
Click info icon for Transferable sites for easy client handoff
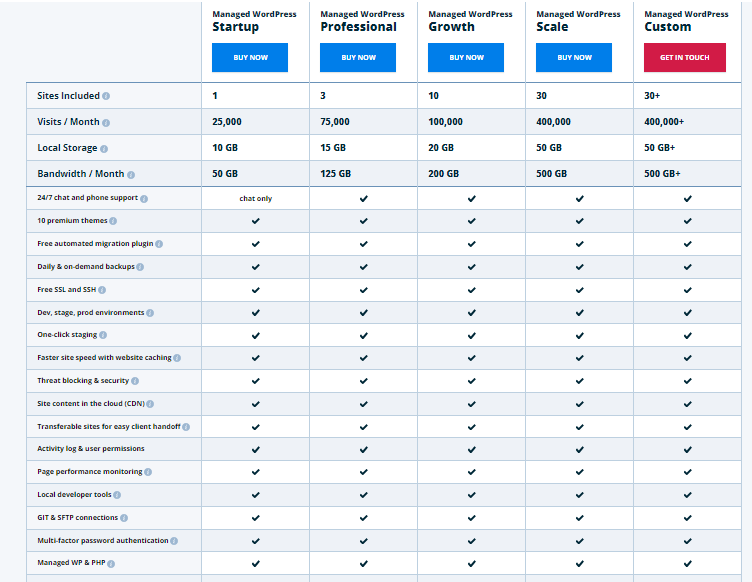coord(186,427)
